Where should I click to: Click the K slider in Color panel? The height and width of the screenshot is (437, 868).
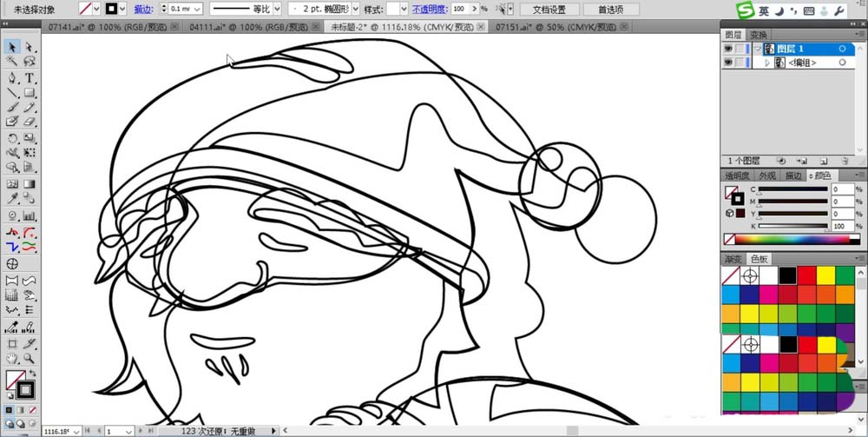pos(792,226)
